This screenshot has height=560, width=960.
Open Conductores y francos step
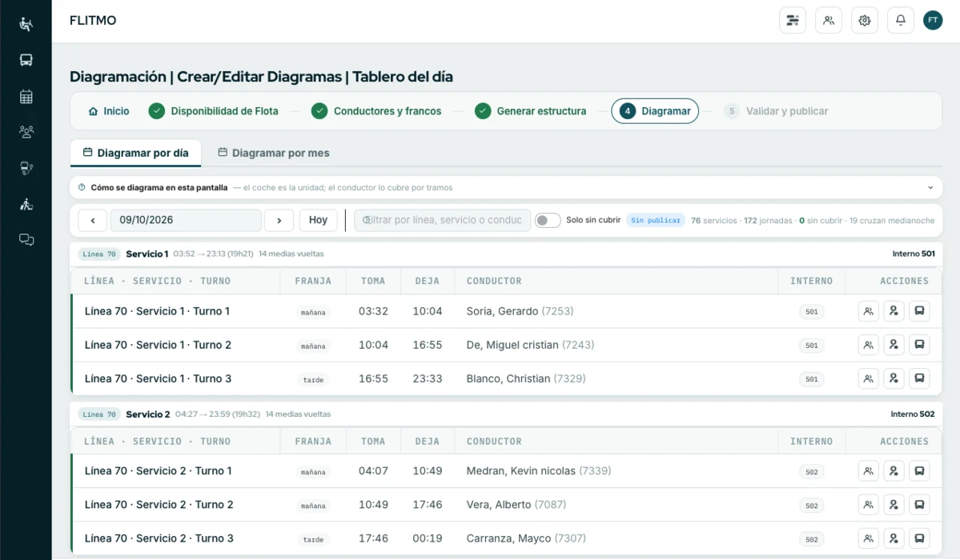[x=376, y=110]
